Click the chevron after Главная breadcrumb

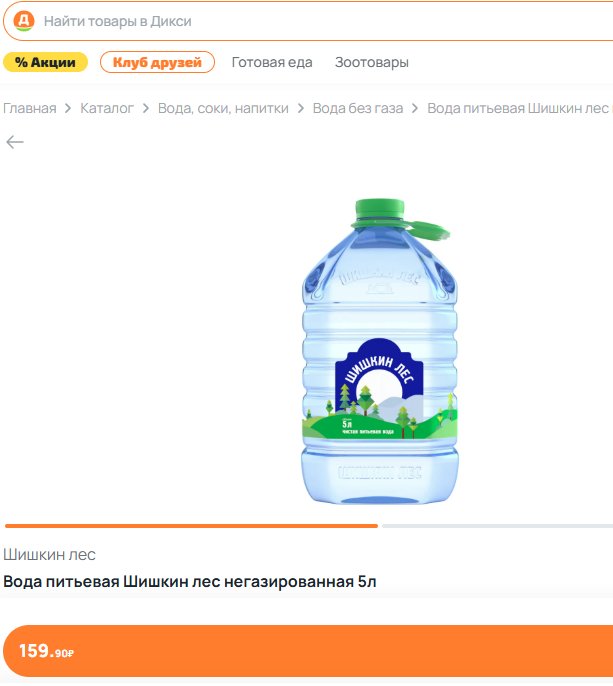(68, 108)
